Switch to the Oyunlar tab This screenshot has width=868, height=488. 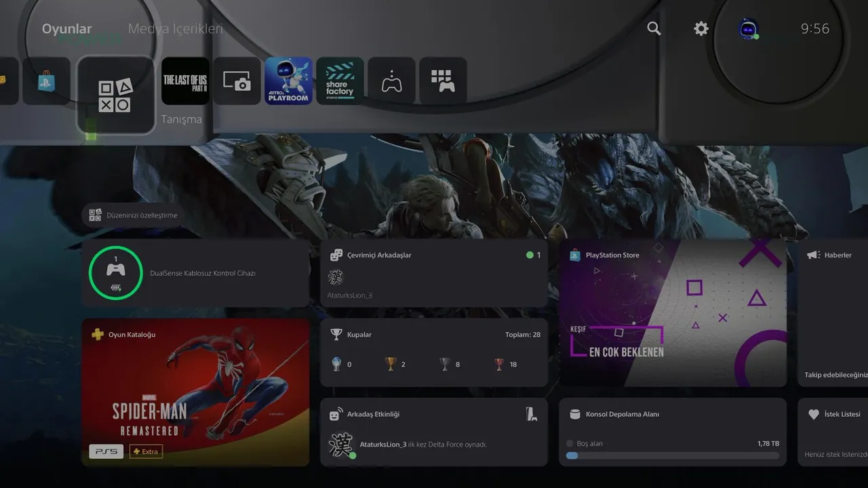(66, 28)
